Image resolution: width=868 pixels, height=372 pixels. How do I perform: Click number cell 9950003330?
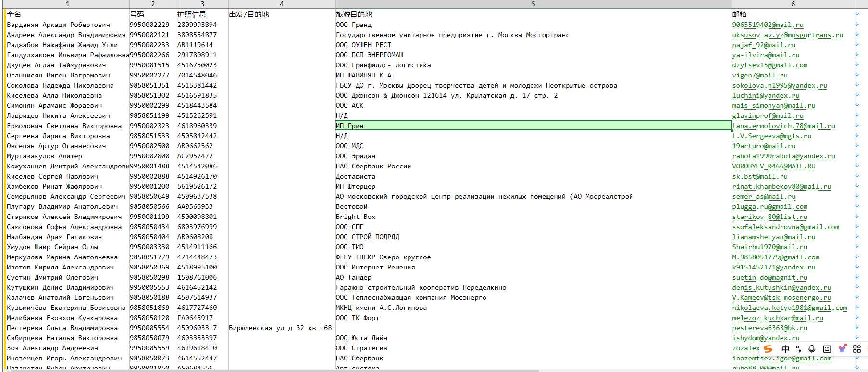coord(149,247)
